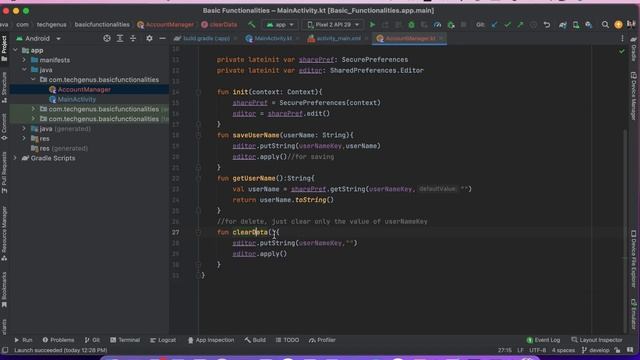Viewport: 640px width, 360px height.
Task: Expand the manifests folder
Action: (x=24, y=60)
